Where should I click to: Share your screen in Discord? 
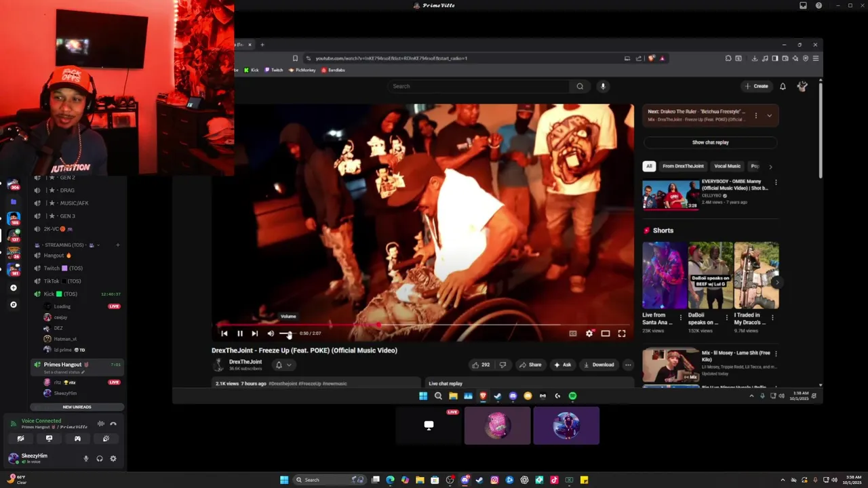[x=49, y=439]
